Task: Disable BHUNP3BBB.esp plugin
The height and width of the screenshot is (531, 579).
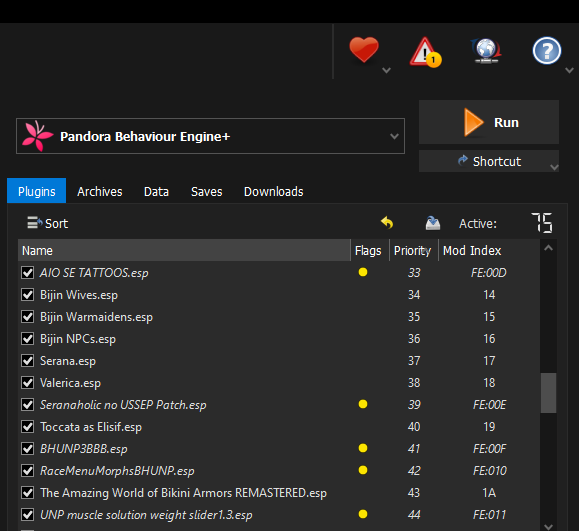Action: [x=28, y=449]
